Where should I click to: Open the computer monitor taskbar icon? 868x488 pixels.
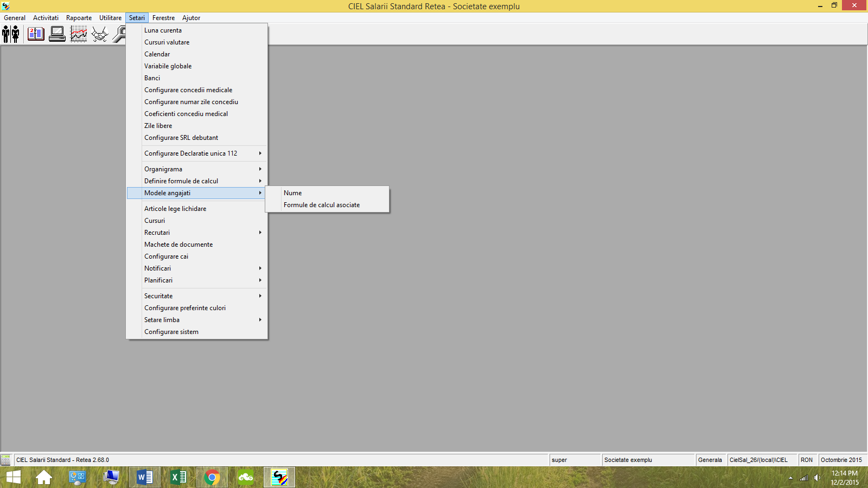tap(111, 477)
